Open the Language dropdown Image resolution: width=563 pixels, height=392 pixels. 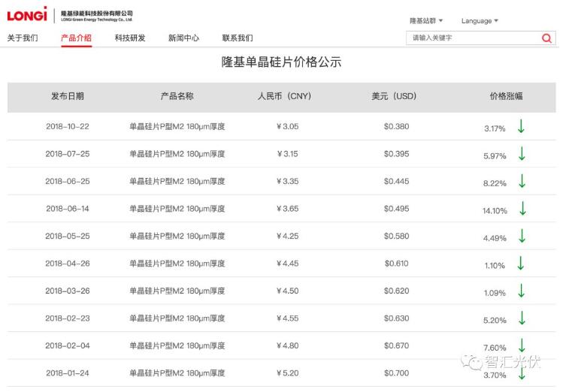(x=480, y=21)
